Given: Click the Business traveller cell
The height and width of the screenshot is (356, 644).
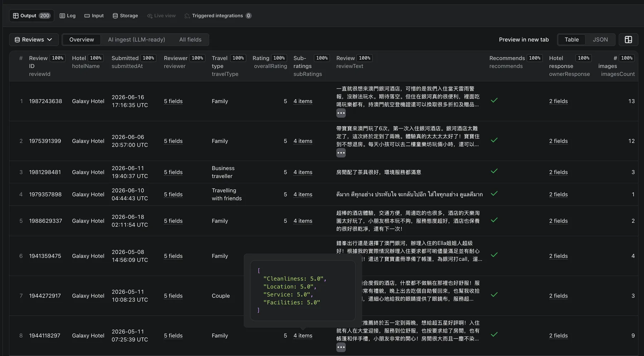Looking at the screenshot, I should pyautogui.click(x=223, y=172).
